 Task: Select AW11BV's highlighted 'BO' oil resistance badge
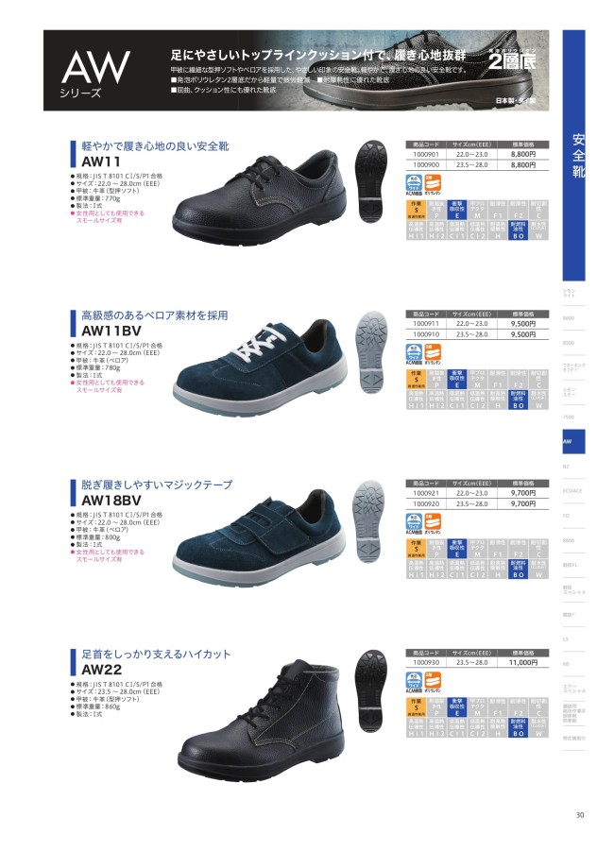519,400
